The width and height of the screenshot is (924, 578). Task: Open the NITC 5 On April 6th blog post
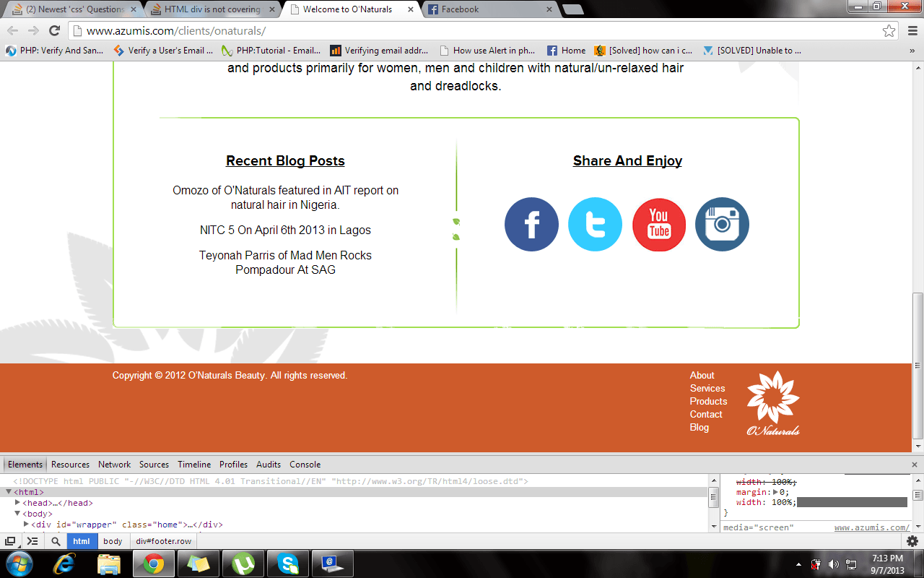(285, 230)
